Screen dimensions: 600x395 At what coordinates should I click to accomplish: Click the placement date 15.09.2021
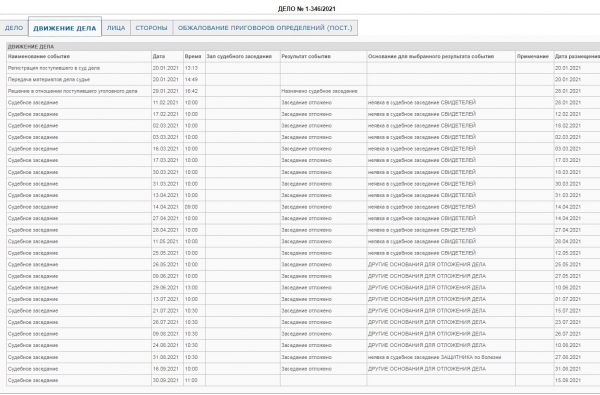point(568,380)
